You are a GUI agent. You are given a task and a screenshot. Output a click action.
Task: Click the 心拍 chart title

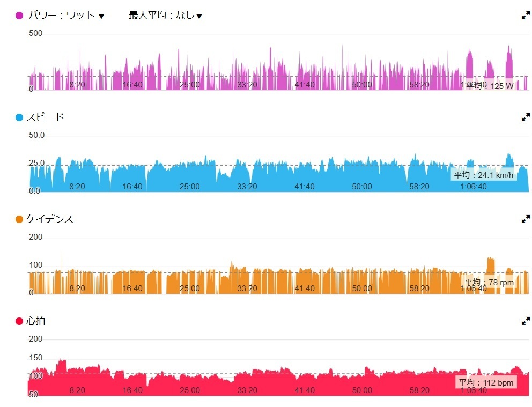click(35, 321)
